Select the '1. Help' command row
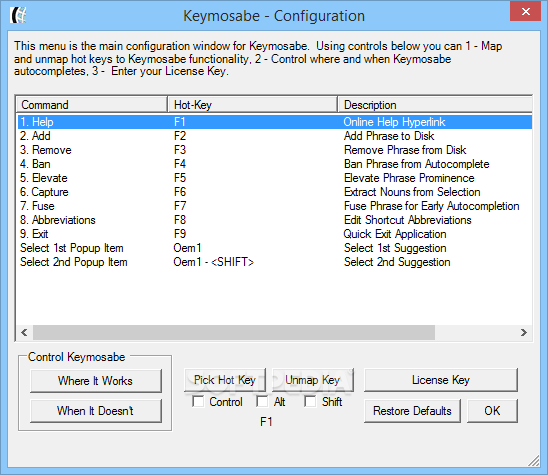548x475 pixels. pyautogui.click(x=275, y=122)
